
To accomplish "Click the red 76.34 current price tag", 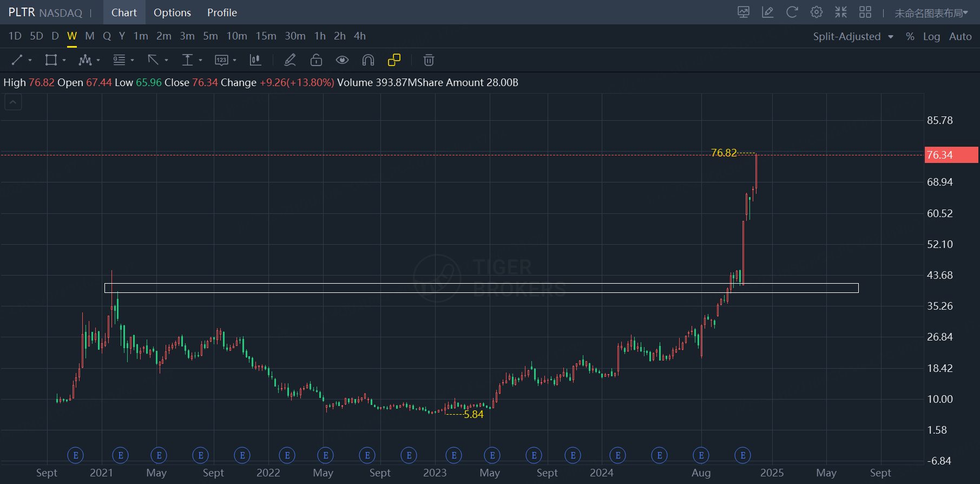I will [952, 155].
